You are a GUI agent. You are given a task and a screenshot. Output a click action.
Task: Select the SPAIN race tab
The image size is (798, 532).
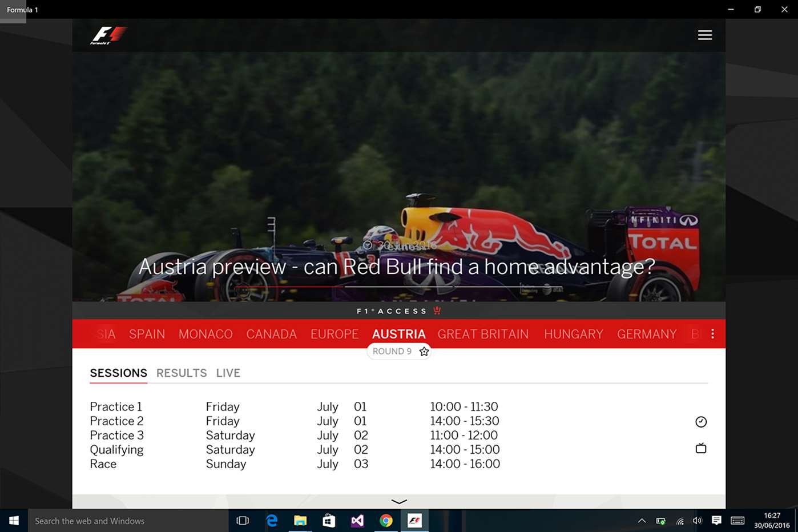[x=147, y=334]
